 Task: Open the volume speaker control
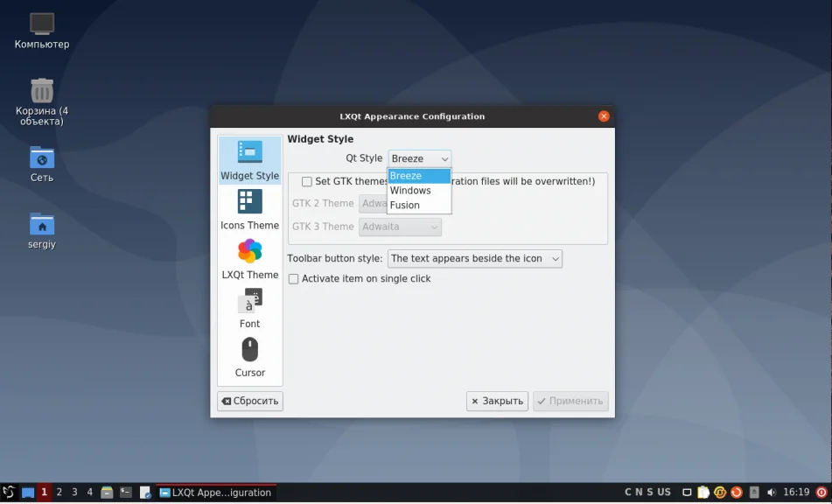771,493
